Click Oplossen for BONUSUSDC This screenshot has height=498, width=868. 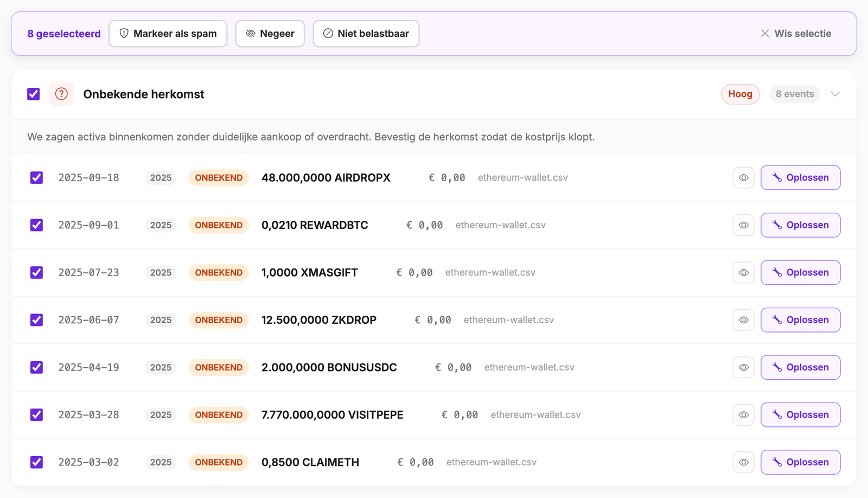point(801,367)
